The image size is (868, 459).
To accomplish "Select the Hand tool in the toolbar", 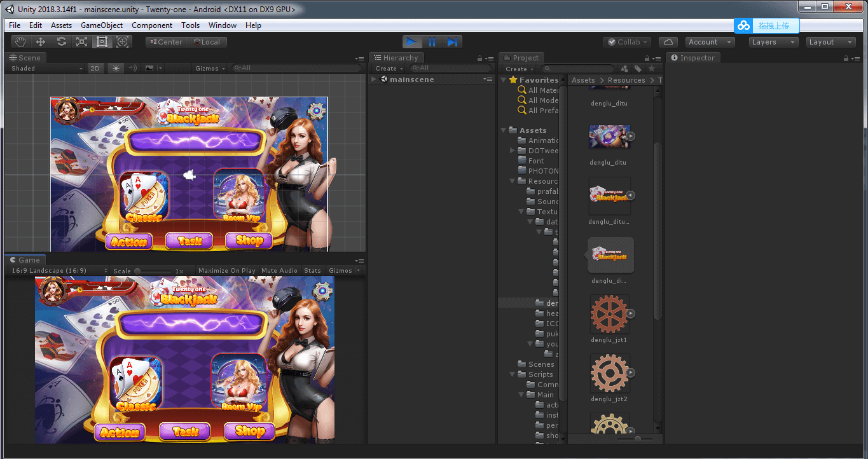I will click(x=20, y=42).
